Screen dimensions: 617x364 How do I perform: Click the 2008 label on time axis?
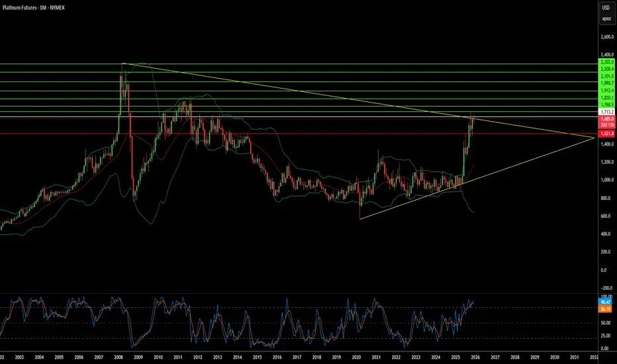click(118, 357)
